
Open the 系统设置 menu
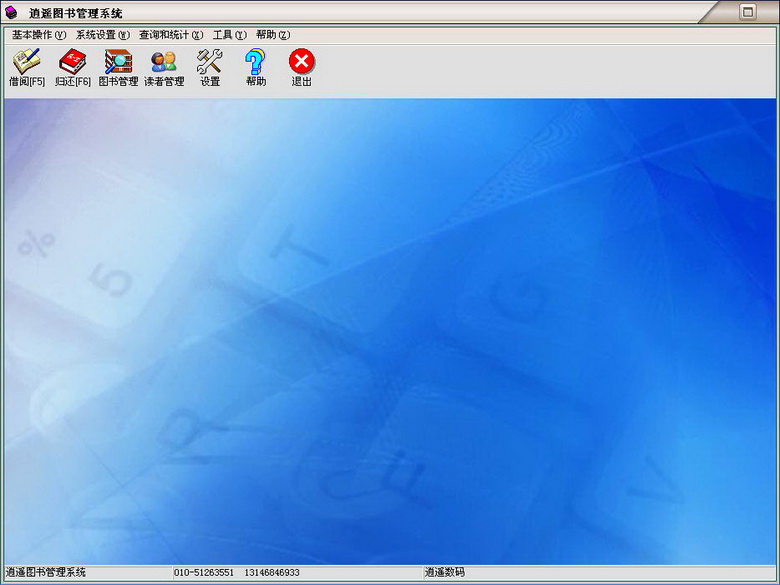click(103, 35)
